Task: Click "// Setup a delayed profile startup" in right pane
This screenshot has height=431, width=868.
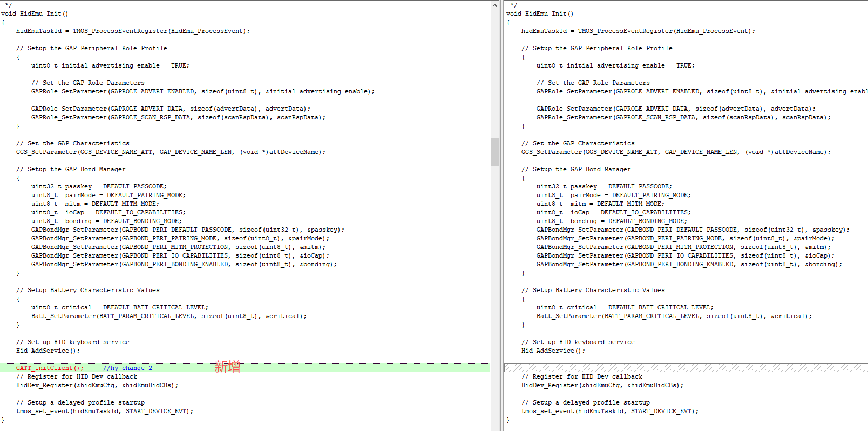Action: click(x=585, y=402)
